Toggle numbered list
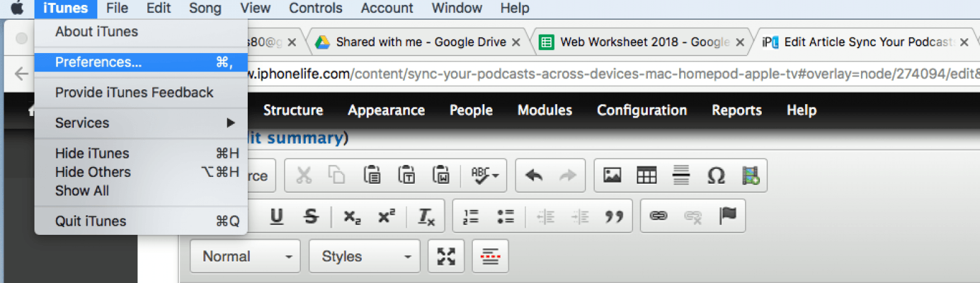 [x=471, y=216]
